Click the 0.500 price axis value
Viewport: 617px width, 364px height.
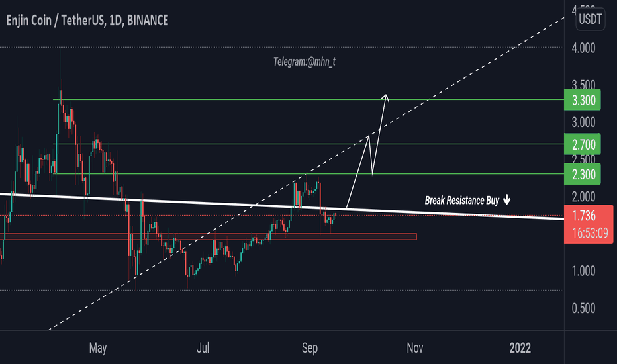[583, 308]
